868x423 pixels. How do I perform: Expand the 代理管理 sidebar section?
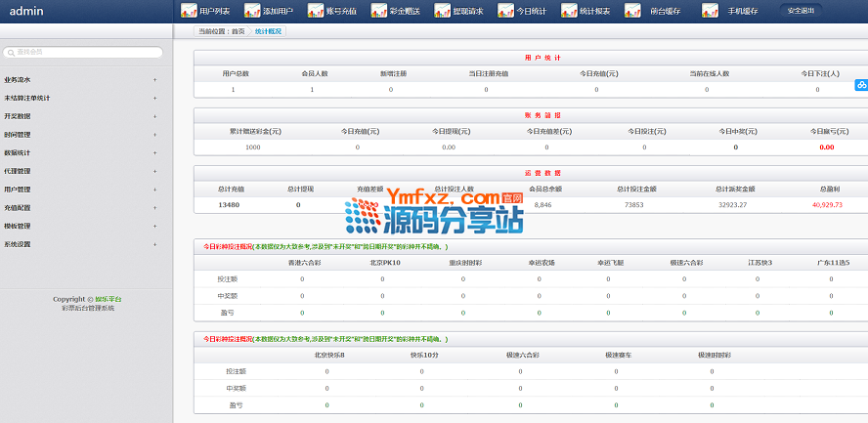tap(78, 171)
